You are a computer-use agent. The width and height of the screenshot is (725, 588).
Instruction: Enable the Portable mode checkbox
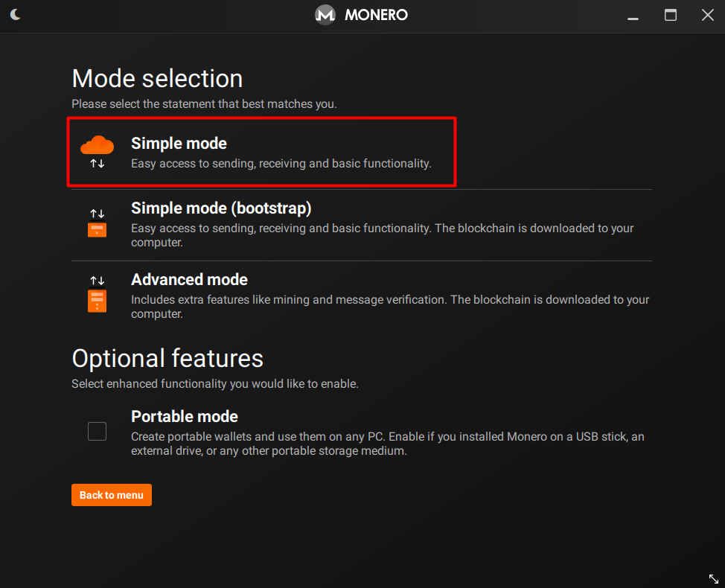pos(97,431)
